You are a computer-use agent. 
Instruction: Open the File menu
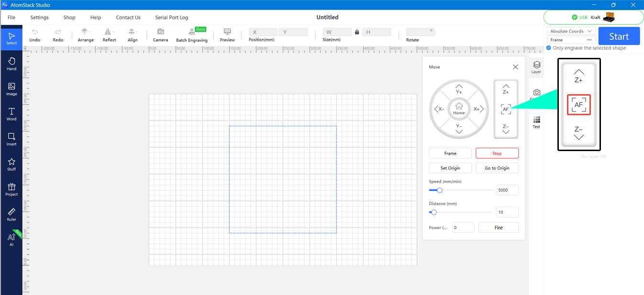point(11,18)
